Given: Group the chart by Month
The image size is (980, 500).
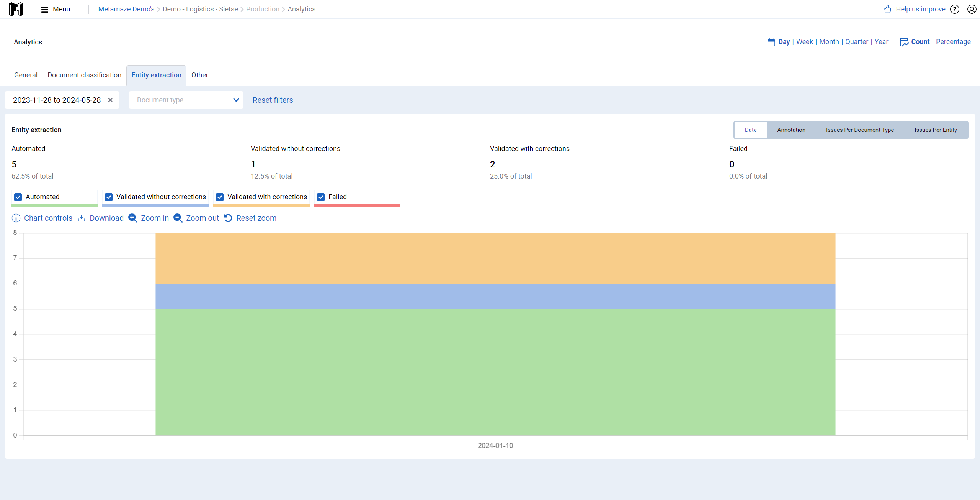Looking at the screenshot, I should coord(829,42).
